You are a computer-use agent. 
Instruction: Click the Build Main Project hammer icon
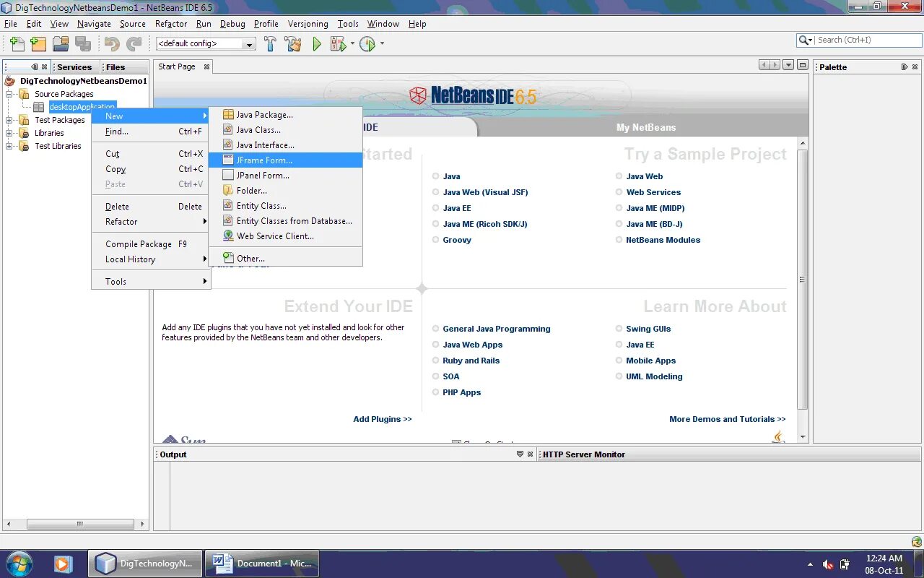pyautogui.click(x=270, y=44)
